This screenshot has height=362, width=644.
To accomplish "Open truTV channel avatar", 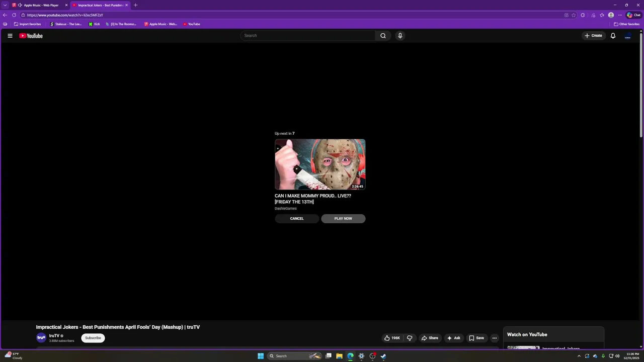I will (x=41, y=338).
